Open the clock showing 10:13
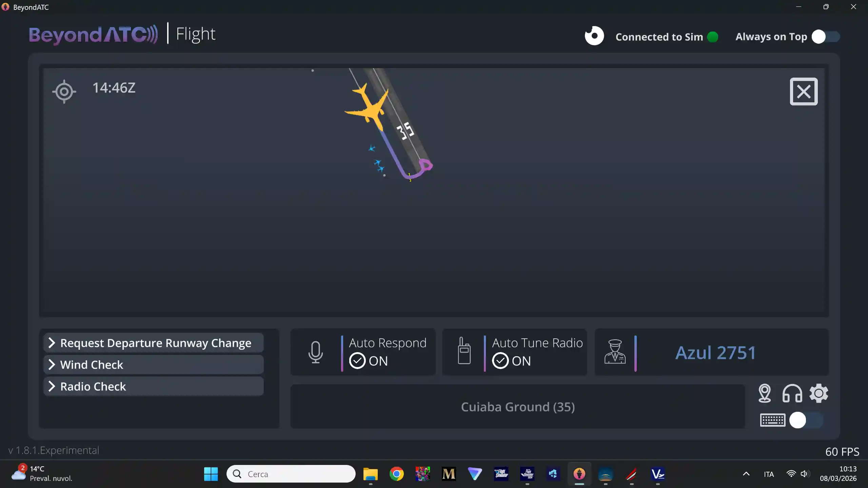 [x=838, y=473]
